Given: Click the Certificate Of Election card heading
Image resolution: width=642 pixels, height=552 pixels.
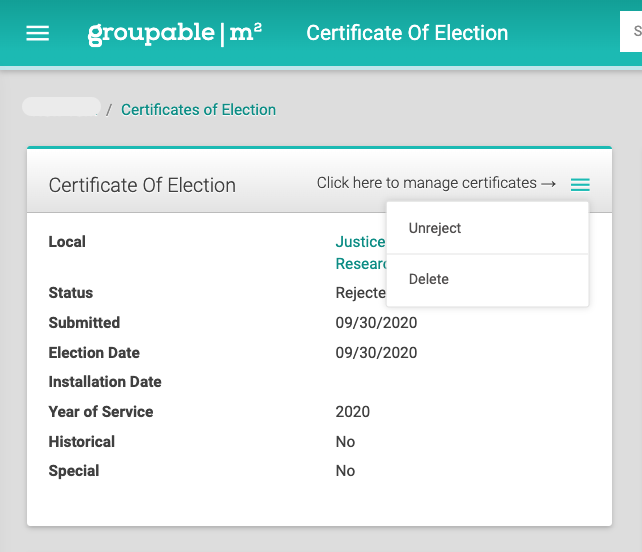Looking at the screenshot, I should [142, 185].
